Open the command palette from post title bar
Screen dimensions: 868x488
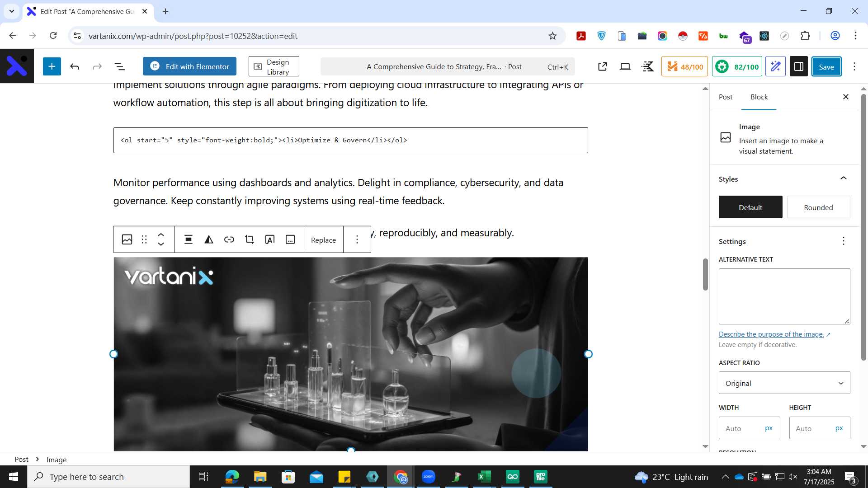448,66
